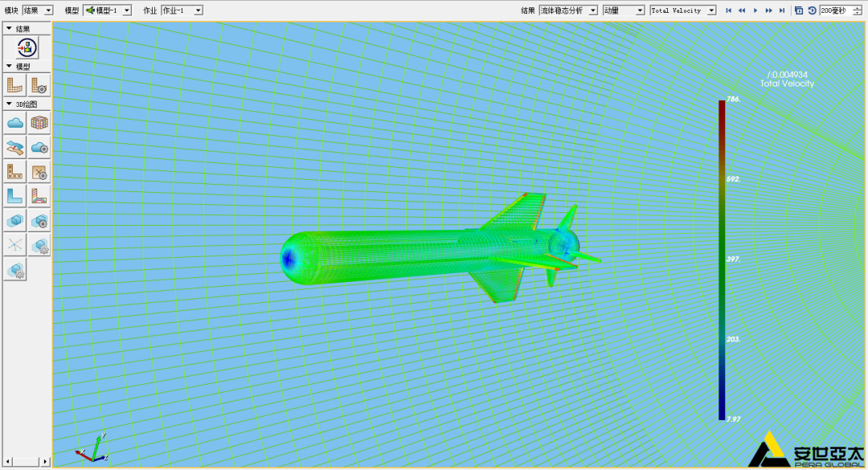Open the 模块 dropdown showing 结果
Viewport: 868px width, 470px height.
38,10
